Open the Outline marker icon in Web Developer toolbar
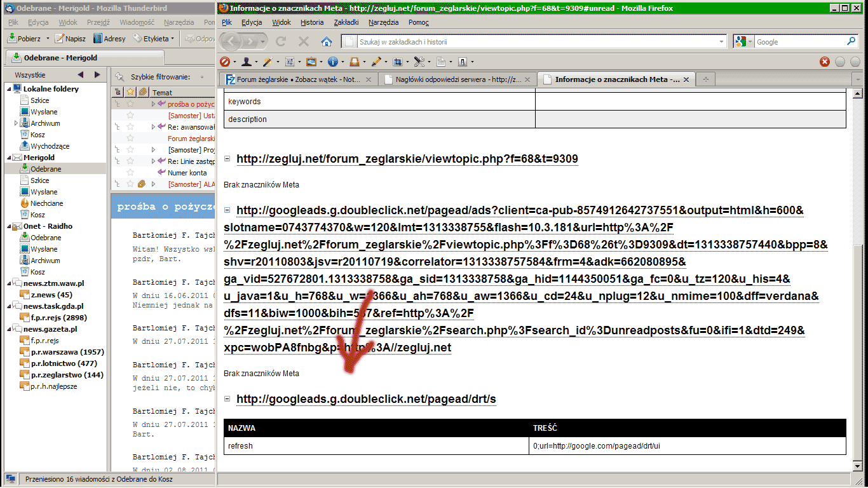 coord(376,62)
